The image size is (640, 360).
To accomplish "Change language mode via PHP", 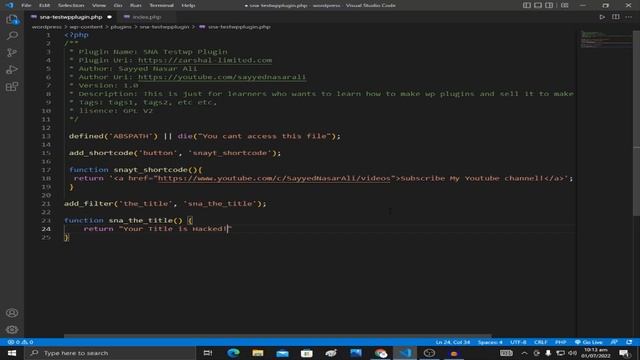I will (x=560, y=342).
